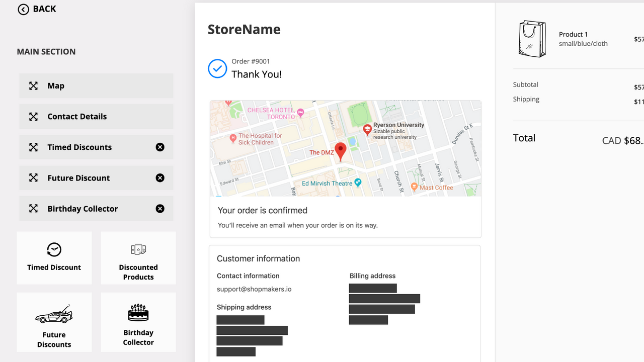This screenshot has width=644, height=362.
Task: Click the banknotes icon on Discounted Products tile
Action: click(x=138, y=249)
